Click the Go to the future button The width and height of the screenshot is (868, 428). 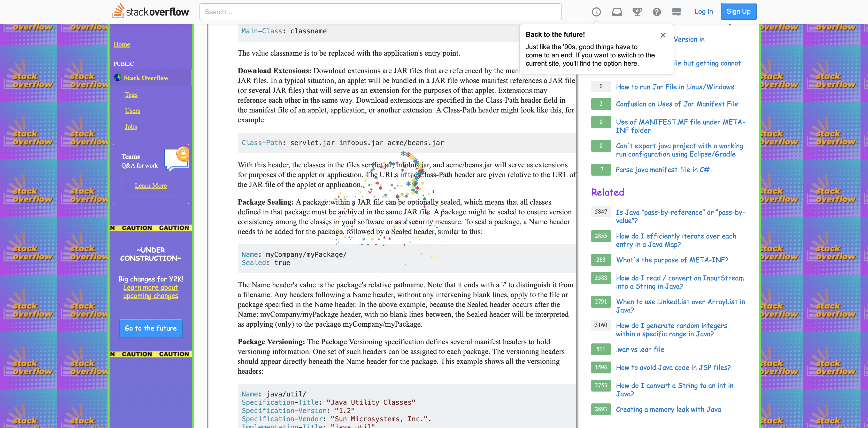(151, 328)
